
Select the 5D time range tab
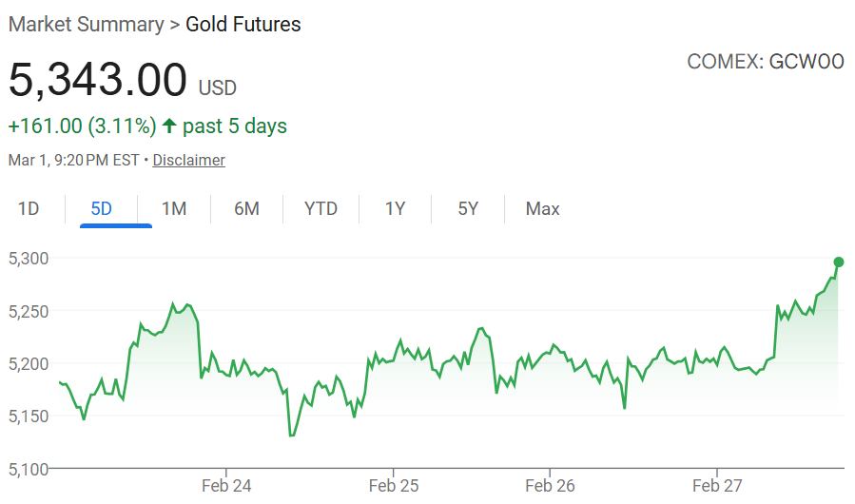[x=102, y=208]
